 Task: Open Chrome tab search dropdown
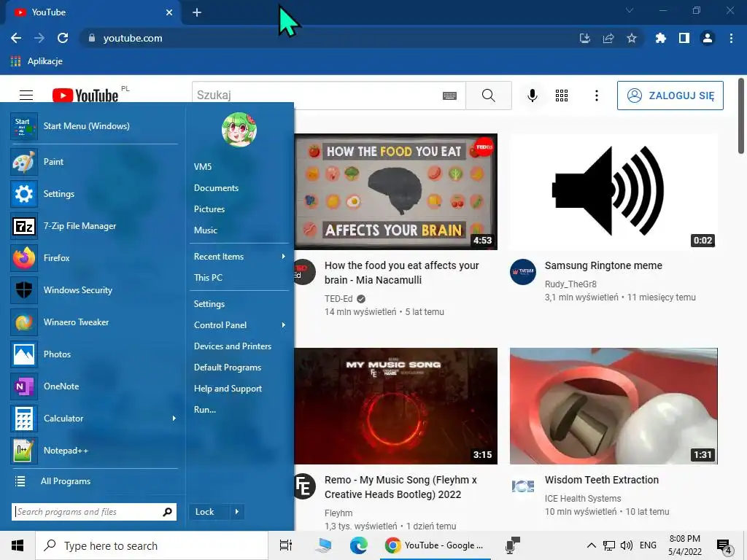pyautogui.click(x=630, y=10)
